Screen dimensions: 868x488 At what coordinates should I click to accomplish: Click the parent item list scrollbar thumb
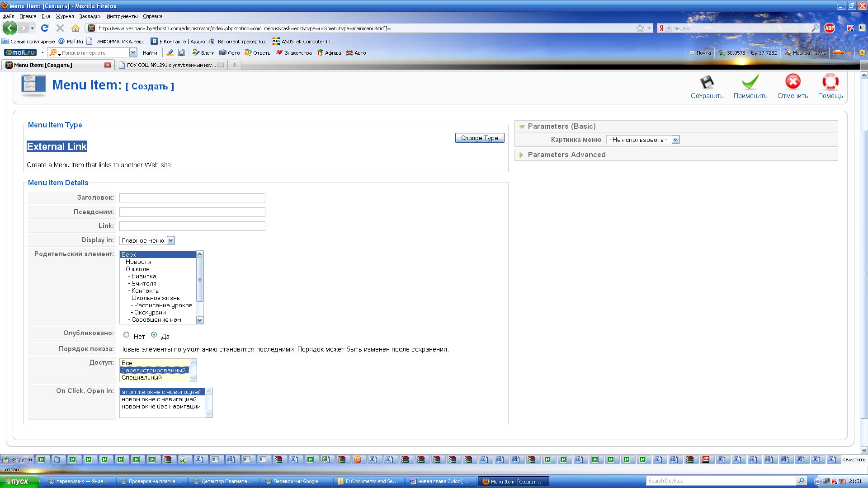click(200, 280)
